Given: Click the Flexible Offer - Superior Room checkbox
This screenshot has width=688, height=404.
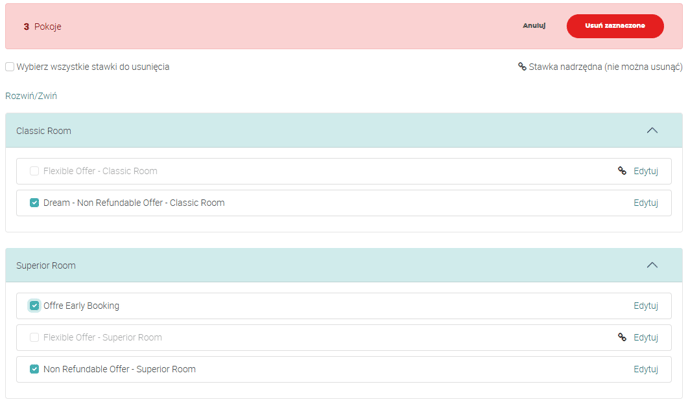Looking at the screenshot, I should [x=35, y=337].
